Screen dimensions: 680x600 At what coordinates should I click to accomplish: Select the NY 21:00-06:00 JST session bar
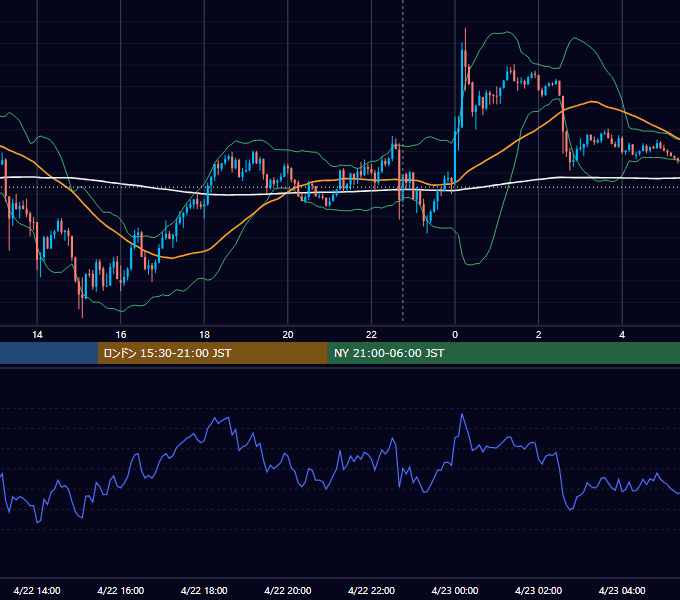click(x=503, y=353)
